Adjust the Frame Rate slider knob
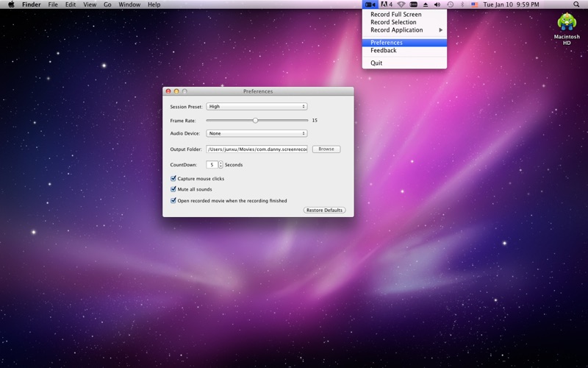Screen dimensions: 588x368 click(255, 120)
